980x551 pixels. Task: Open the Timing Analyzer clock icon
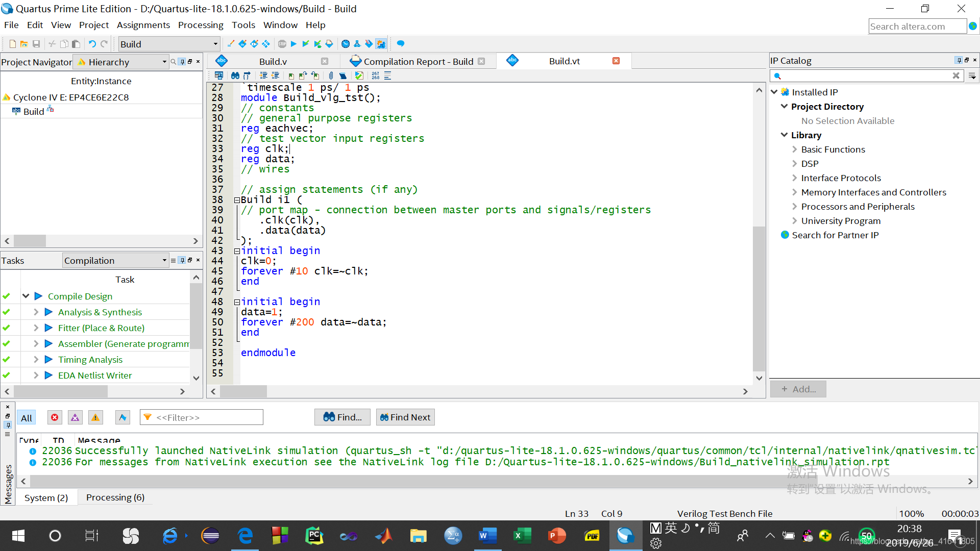(x=346, y=44)
